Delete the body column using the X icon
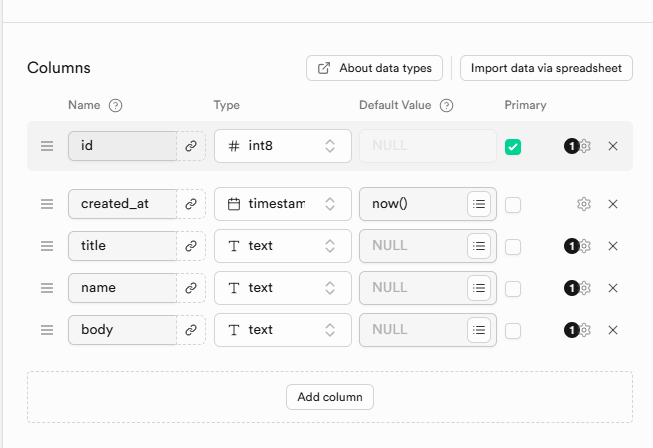Image resolution: width=653 pixels, height=448 pixels. click(x=613, y=330)
